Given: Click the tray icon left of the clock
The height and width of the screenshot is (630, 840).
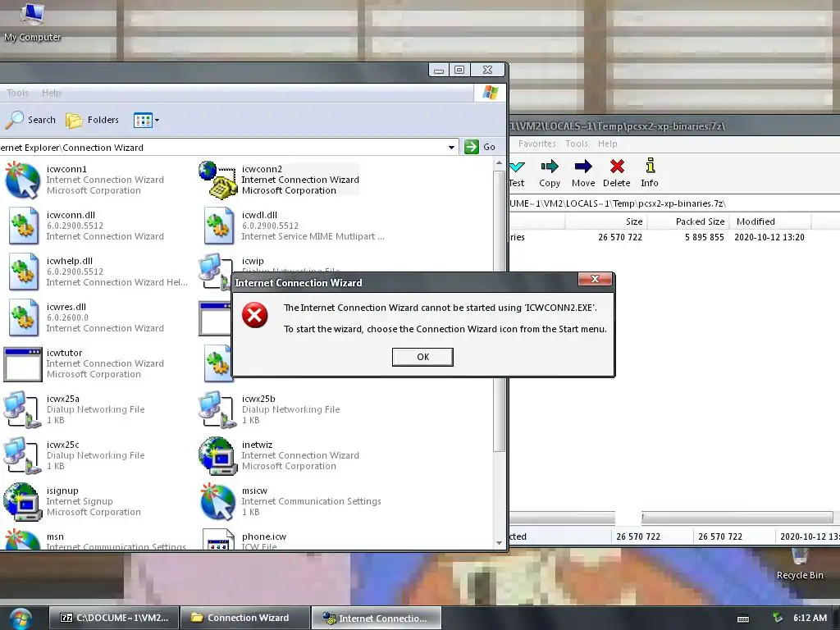Looking at the screenshot, I should coord(778,618).
